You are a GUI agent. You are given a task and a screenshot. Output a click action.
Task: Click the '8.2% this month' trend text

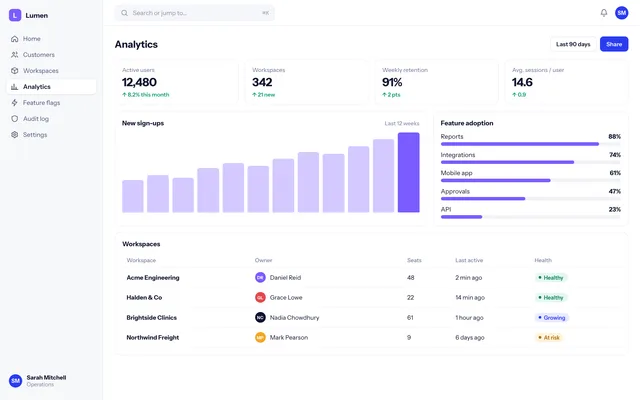146,95
